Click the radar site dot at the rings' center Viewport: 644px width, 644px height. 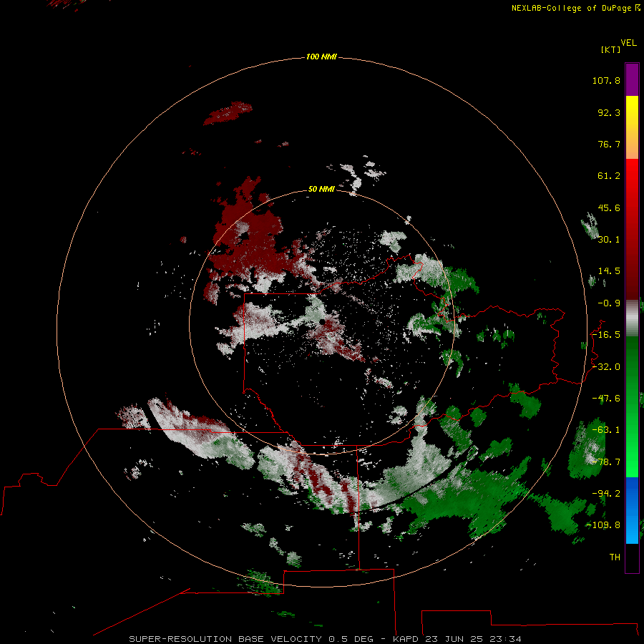click(x=323, y=321)
